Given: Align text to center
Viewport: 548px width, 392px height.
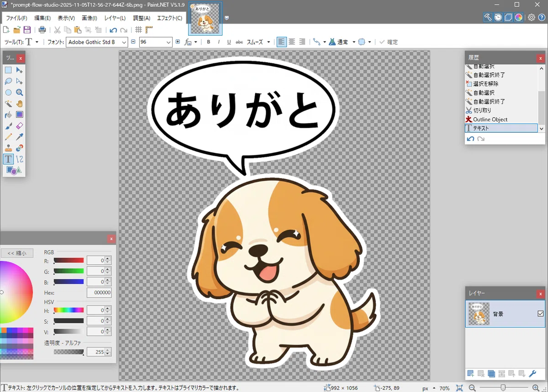Looking at the screenshot, I should pyautogui.click(x=292, y=42).
